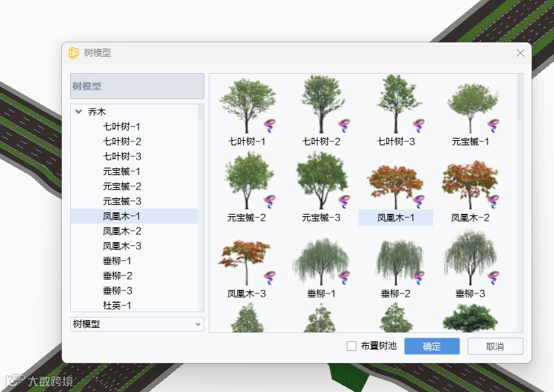This screenshot has height=392, width=554.
Task: Select 元宝槭-3 in the tree list
Action: click(x=122, y=201)
